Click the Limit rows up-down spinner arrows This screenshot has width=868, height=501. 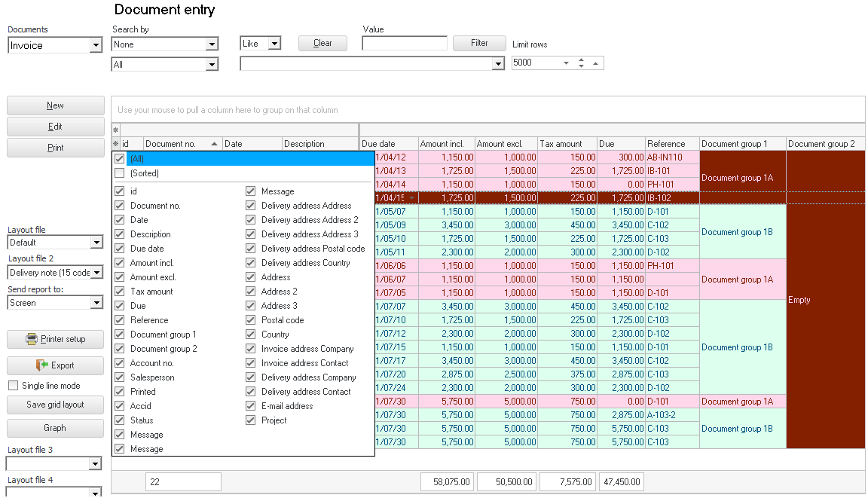click(x=581, y=63)
